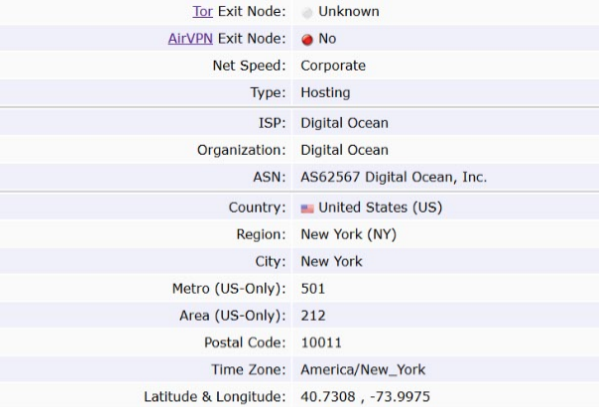Click the gray Tor status indicator
The width and height of the screenshot is (599, 407).
click(307, 13)
